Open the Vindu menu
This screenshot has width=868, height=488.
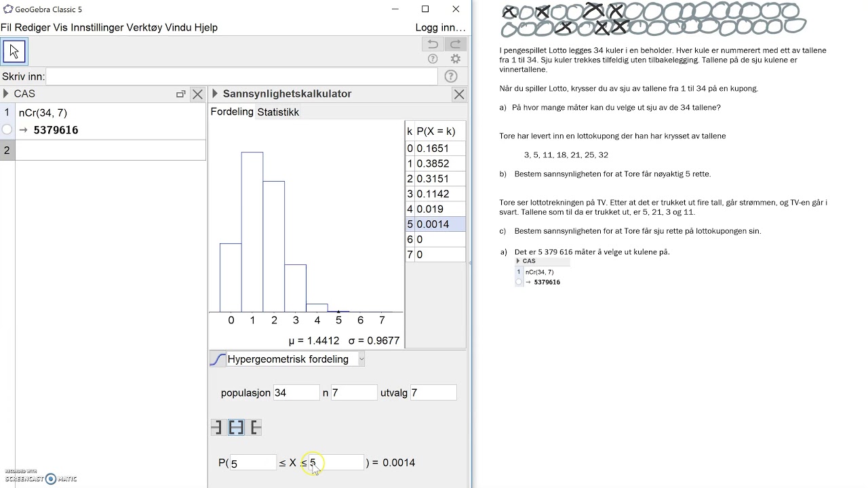pyautogui.click(x=178, y=28)
